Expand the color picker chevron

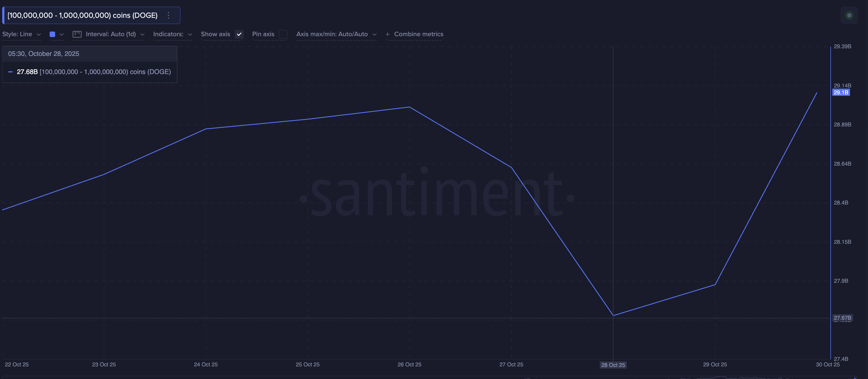coord(62,34)
